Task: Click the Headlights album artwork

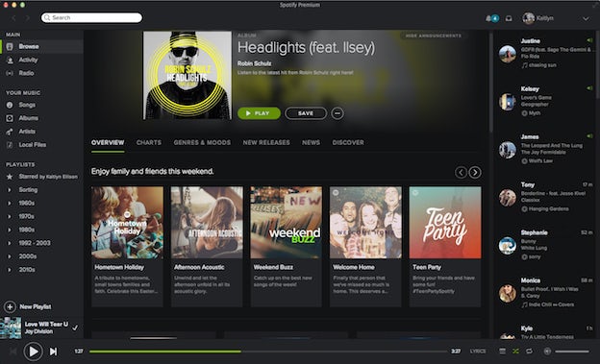Action: [x=187, y=75]
